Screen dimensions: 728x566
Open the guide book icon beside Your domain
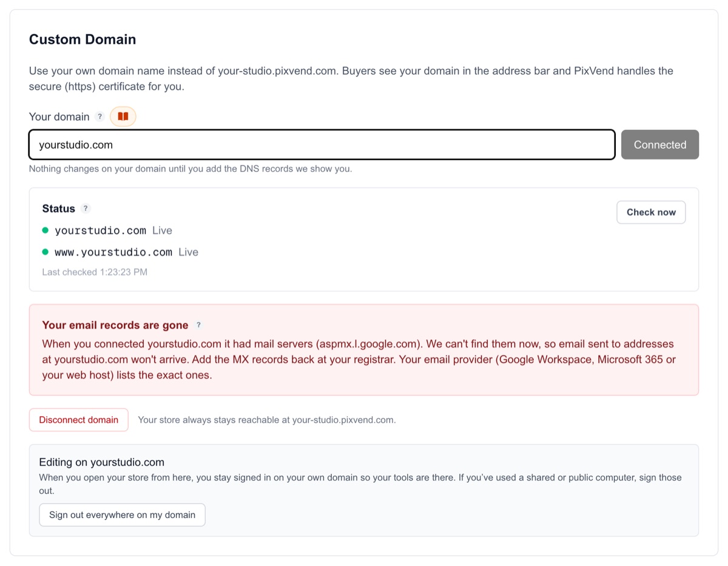point(123,116)
